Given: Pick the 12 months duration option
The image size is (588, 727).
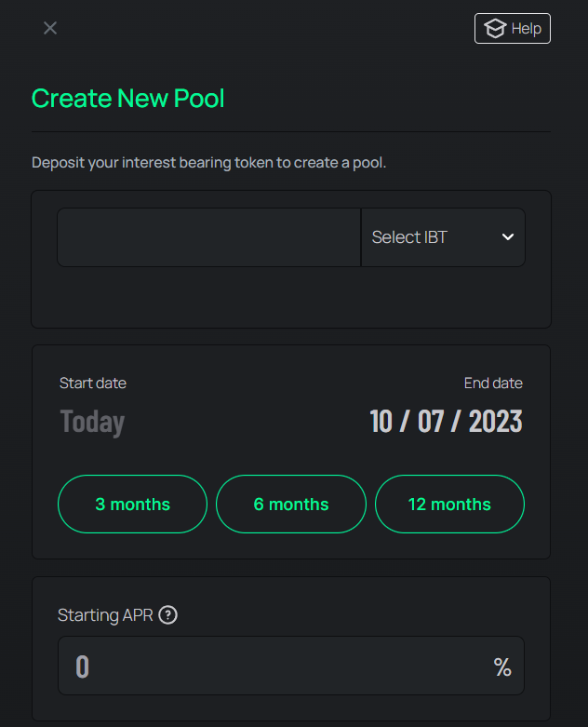Looking at the screenshot, I should coord(449,505).
